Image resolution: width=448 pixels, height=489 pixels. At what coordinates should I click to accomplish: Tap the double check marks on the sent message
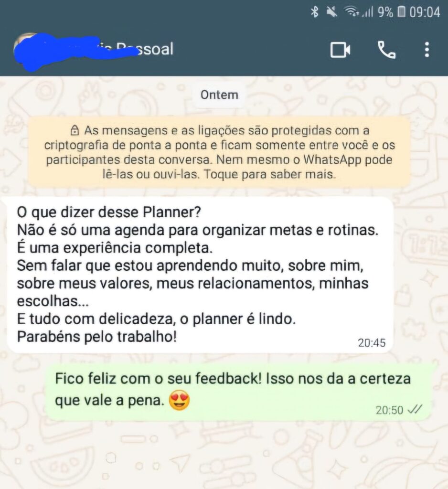click(x=415, y=409)
